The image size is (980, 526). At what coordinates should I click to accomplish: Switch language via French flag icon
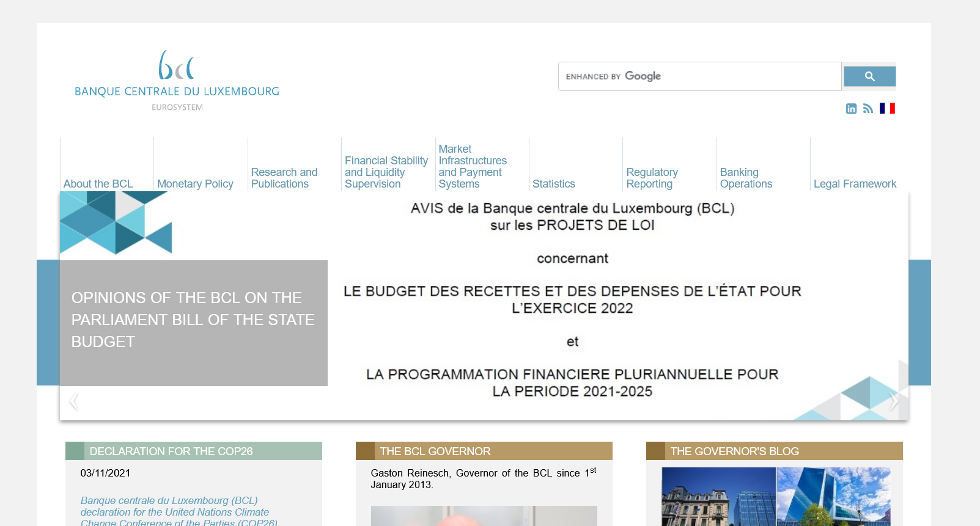click(887, 108)
